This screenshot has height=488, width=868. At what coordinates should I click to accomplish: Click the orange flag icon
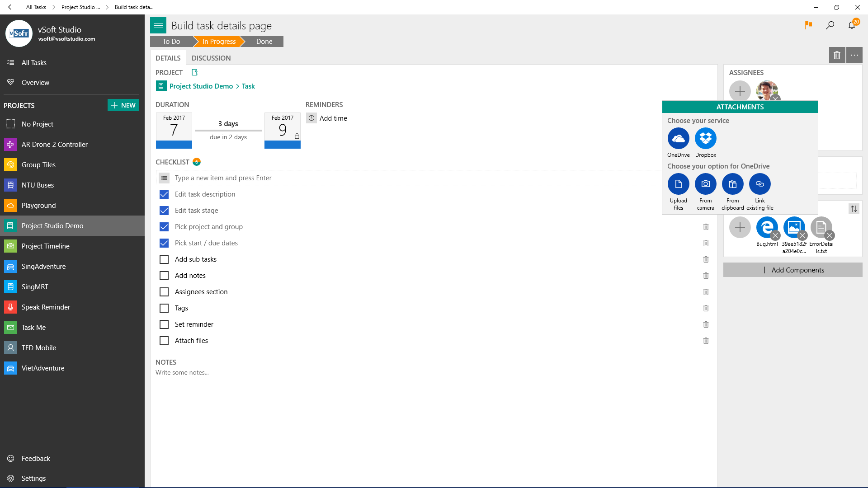click(x=808, y=25)
